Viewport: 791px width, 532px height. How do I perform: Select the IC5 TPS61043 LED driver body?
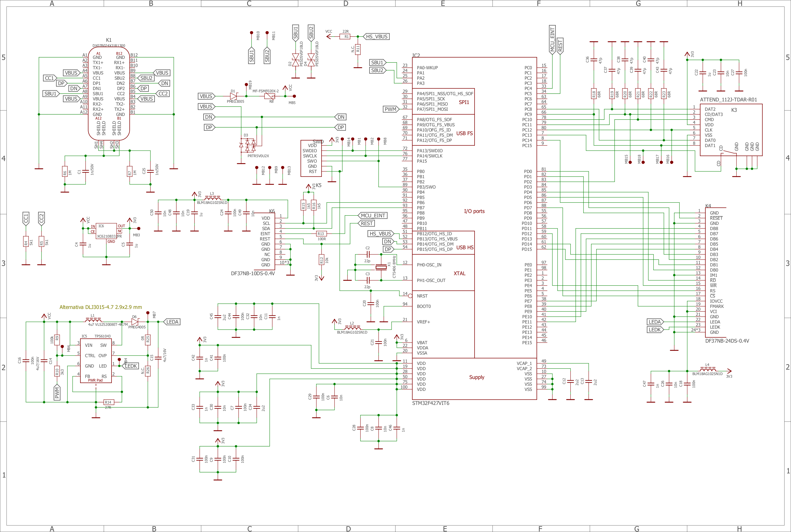tap(96, 361)
